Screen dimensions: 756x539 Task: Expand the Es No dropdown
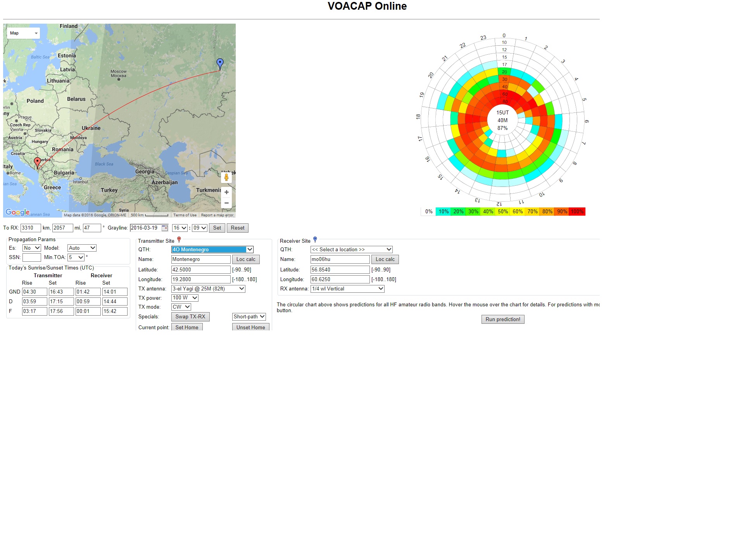pyautogui.click(x=31, y=248)
